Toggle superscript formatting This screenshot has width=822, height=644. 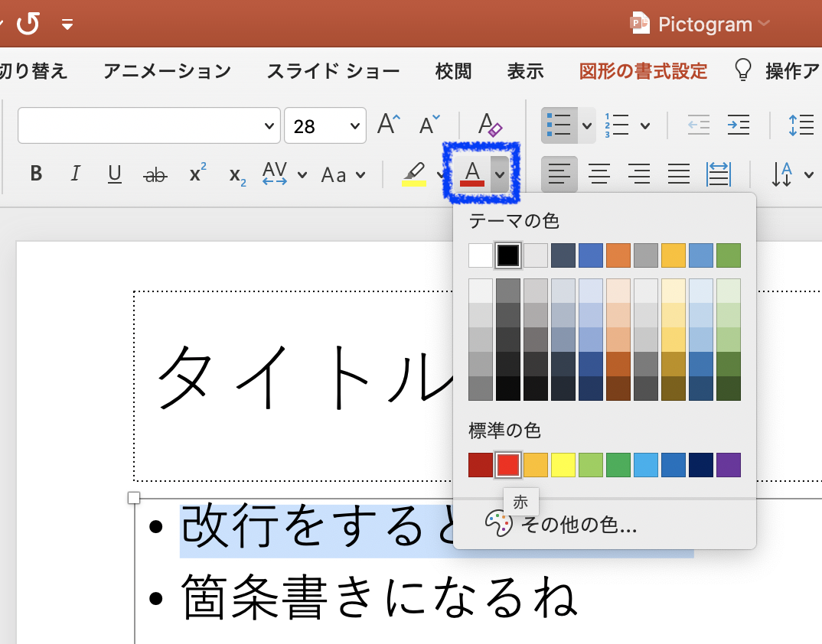(x=197, y=172)
